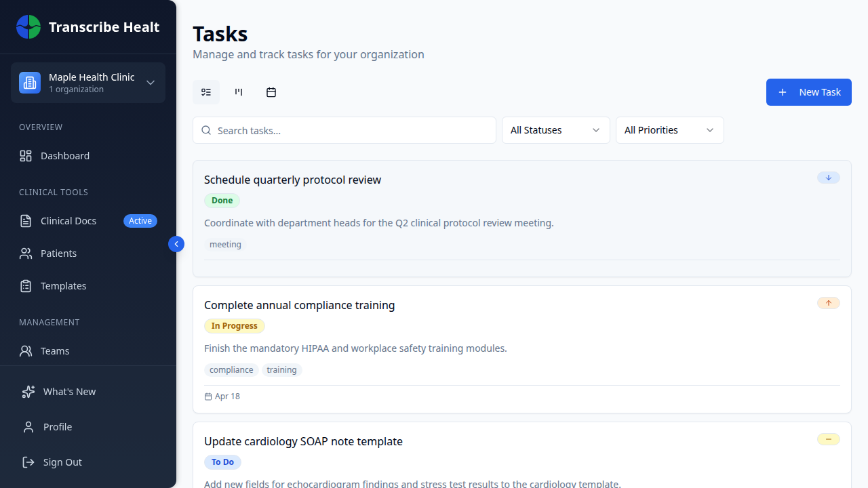Open What's New
868x488 pixels.
coord(68,391)
